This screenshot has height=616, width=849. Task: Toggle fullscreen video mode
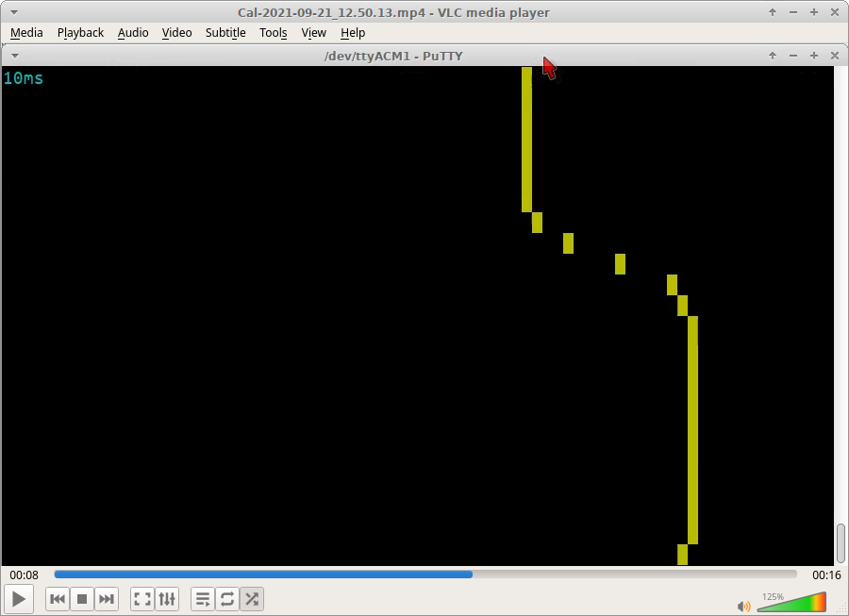coord(142,599)
